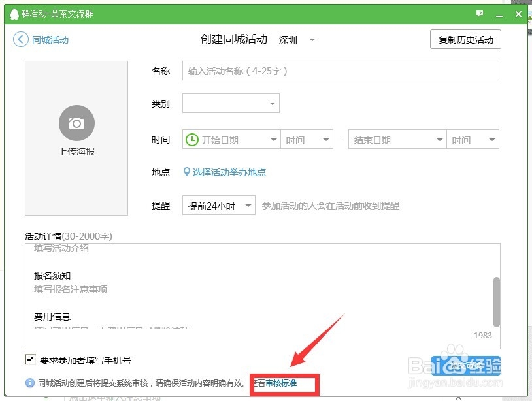The width and height of the screenshot is (532, 401).
Task: Click the 上传海报 camera upload icon
Action: point(76,123)
